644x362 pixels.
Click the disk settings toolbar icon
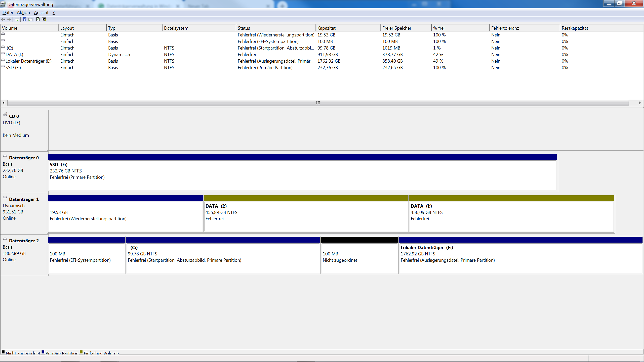click(44, 19)
